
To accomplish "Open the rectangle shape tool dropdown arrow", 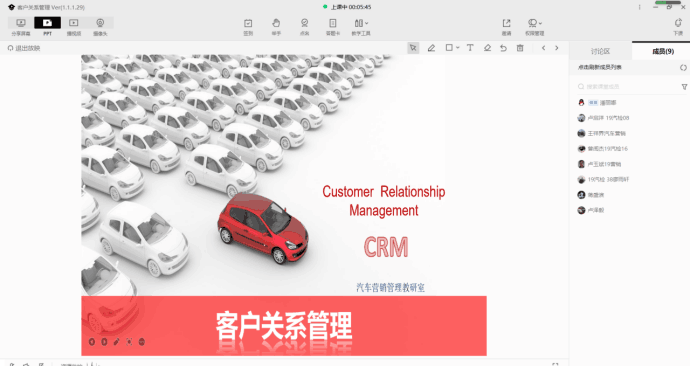I will [458, 48].
